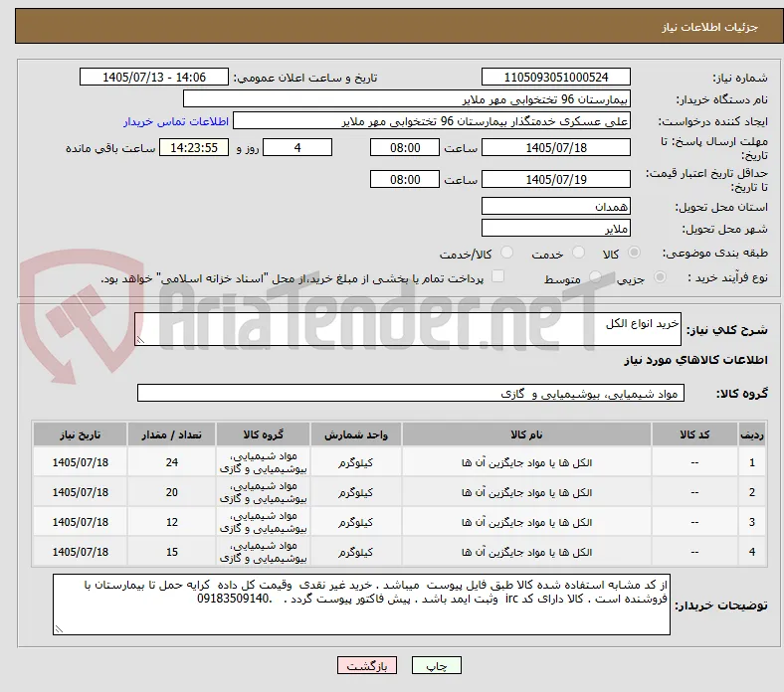Viewport: 784px width, 692px height.
Task: Click the remaining time field 14:23:55
Action: (x=194, y=147)
